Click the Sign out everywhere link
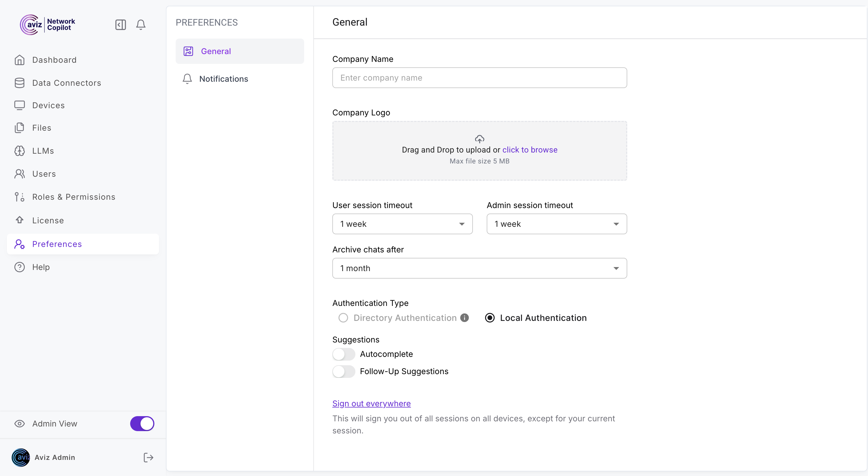 [371, 403]
